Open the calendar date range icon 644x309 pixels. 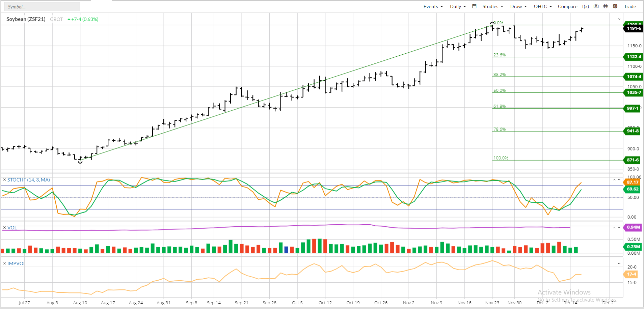[474, 6]
